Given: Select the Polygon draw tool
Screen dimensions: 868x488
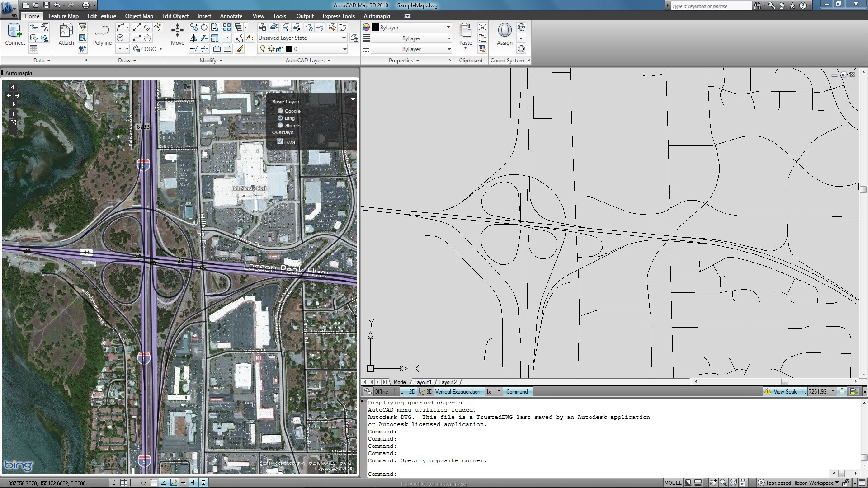Looking at the screenshot, I should (x=147, y=38).
